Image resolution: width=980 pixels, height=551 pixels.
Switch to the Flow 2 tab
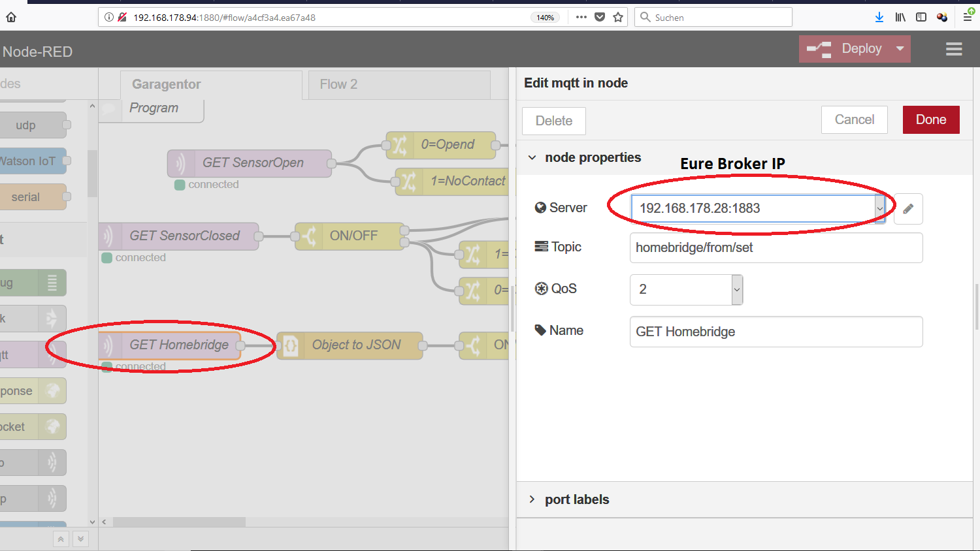pyautogui.click(x=338, y=84)
